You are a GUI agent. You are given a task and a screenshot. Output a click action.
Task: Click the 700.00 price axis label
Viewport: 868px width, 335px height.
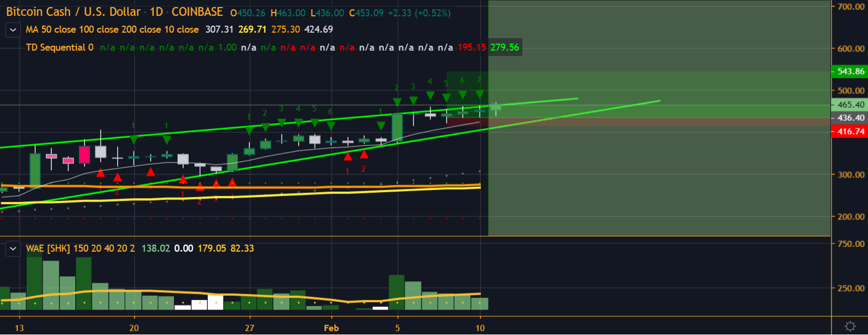click(x=851, y=7)
